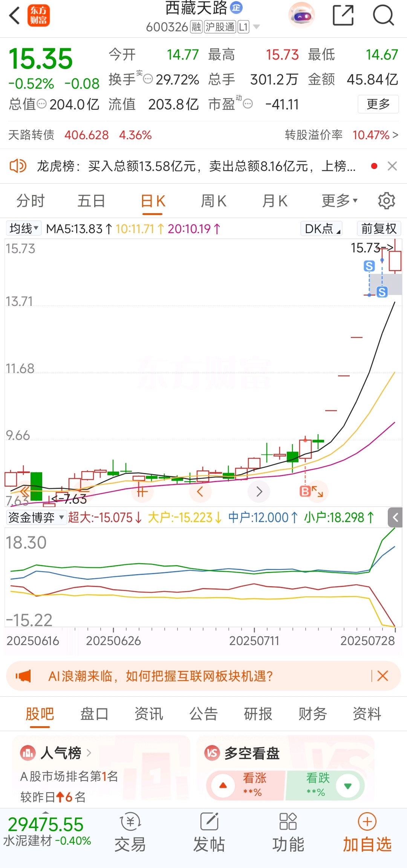Open the AI浪潮来临 banner link
This screenshot has height=868, width=407.
161,676
